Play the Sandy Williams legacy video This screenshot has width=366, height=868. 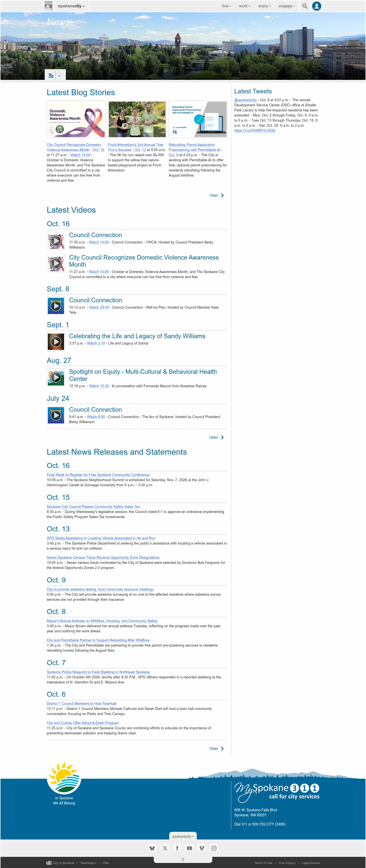click(x=56, y=342)
